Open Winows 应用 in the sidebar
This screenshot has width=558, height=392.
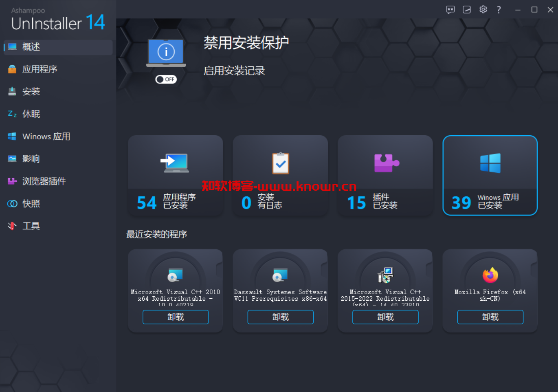pos(58,137)
